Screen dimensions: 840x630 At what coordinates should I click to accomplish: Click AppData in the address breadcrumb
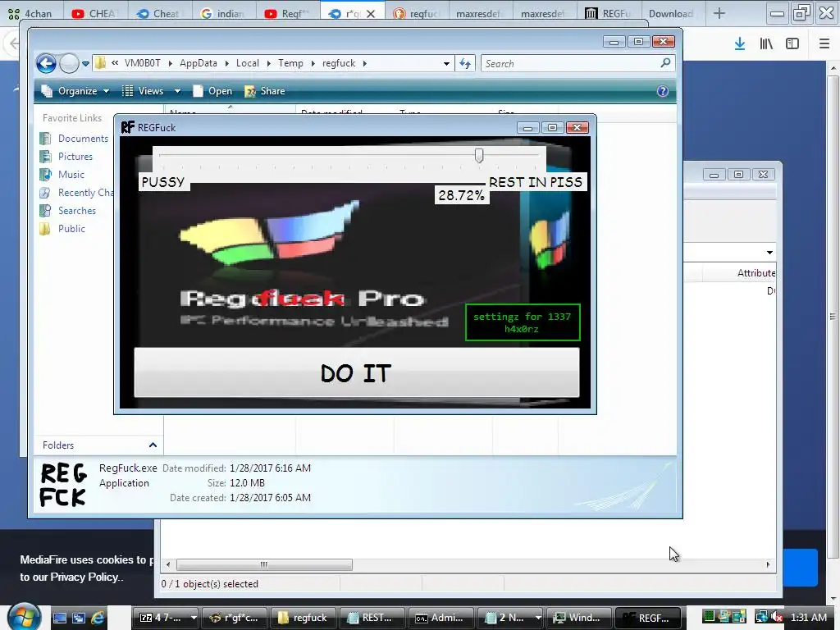click(x=199, y=63)
